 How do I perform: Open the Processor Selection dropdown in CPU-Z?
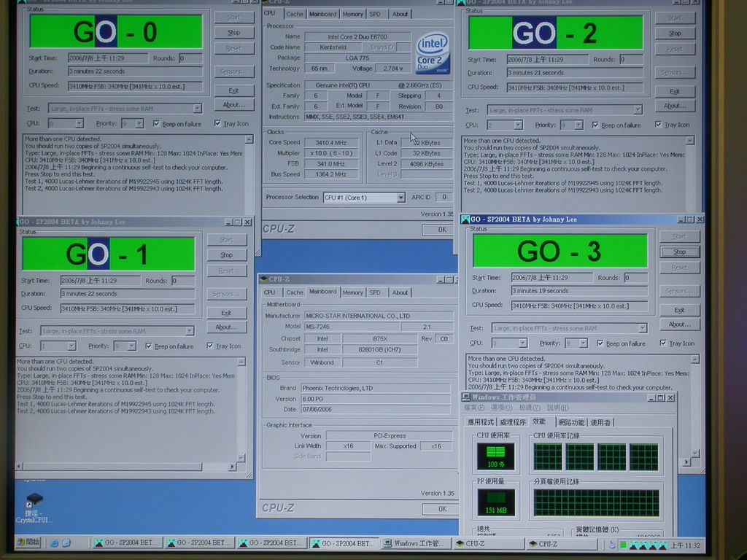coord(400,198)
